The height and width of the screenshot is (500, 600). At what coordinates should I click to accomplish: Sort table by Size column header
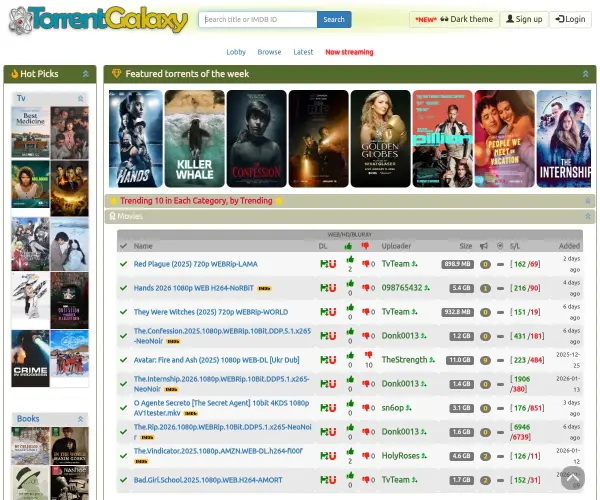click(466, 246)
